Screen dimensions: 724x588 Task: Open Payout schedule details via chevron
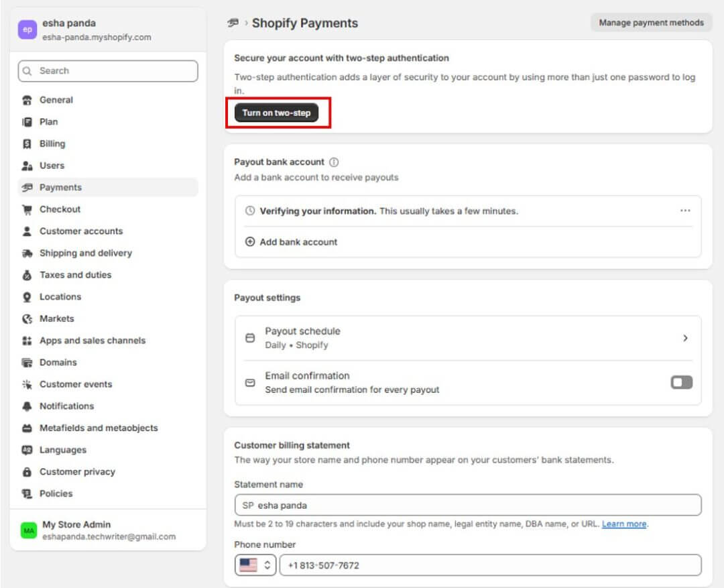[x=685, y=339]
